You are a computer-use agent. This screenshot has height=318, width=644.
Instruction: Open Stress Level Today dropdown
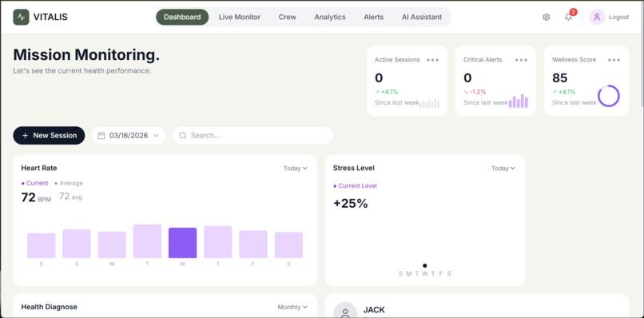click(503, 169)
